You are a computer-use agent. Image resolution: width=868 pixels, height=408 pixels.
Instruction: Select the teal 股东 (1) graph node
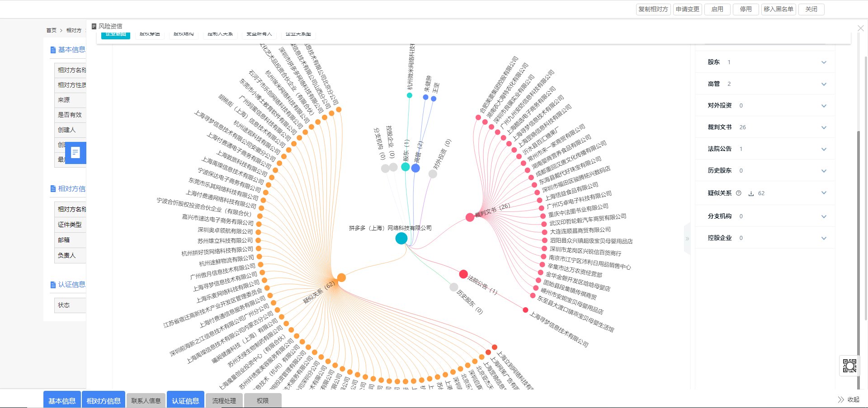pos(406,167)
